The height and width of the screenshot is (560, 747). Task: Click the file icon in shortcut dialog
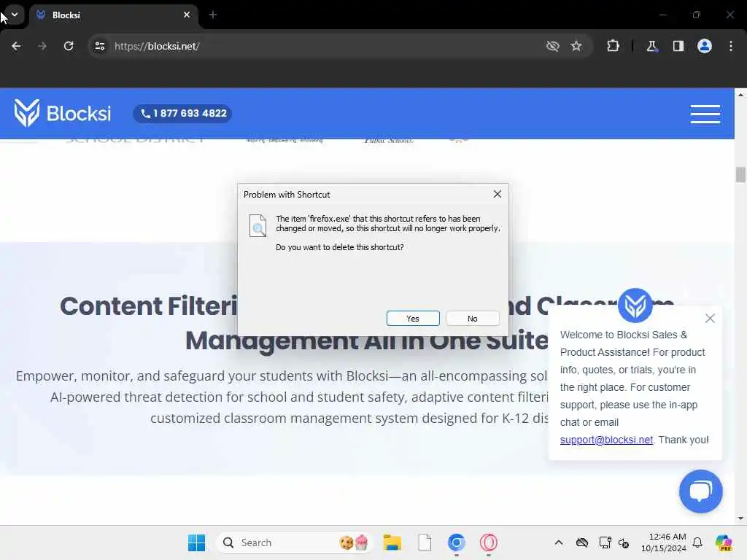pos(258,226)
